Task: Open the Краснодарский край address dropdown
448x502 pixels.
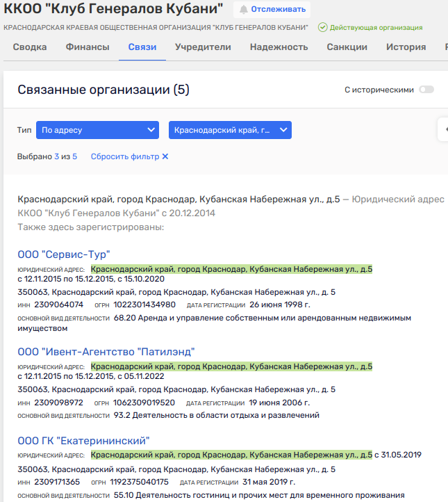Action: [230, 130]
